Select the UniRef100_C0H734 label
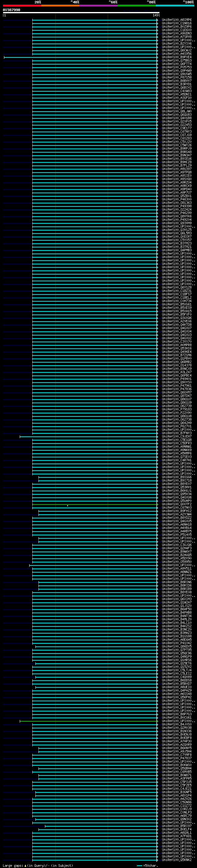This screenshot has width=197, height=868. [177, 301]
